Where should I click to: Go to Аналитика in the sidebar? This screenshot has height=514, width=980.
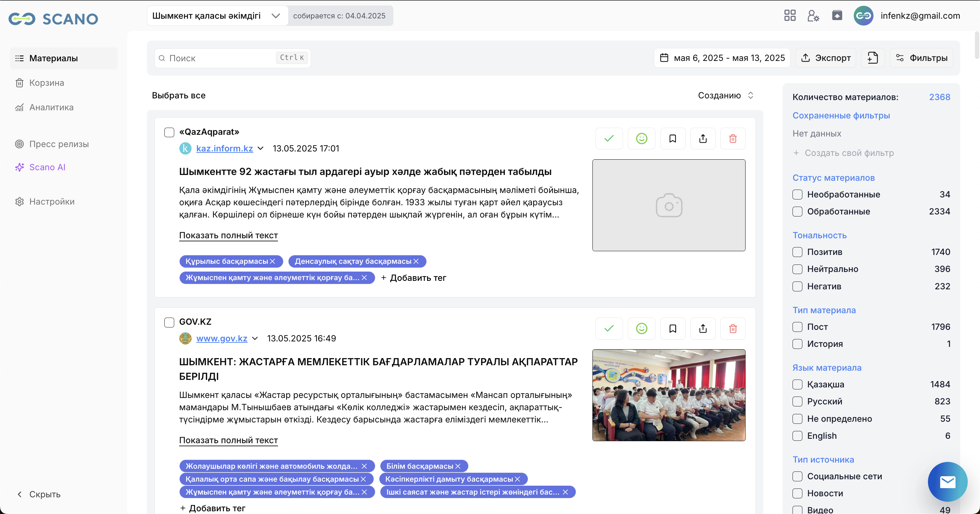coord(51,107)
